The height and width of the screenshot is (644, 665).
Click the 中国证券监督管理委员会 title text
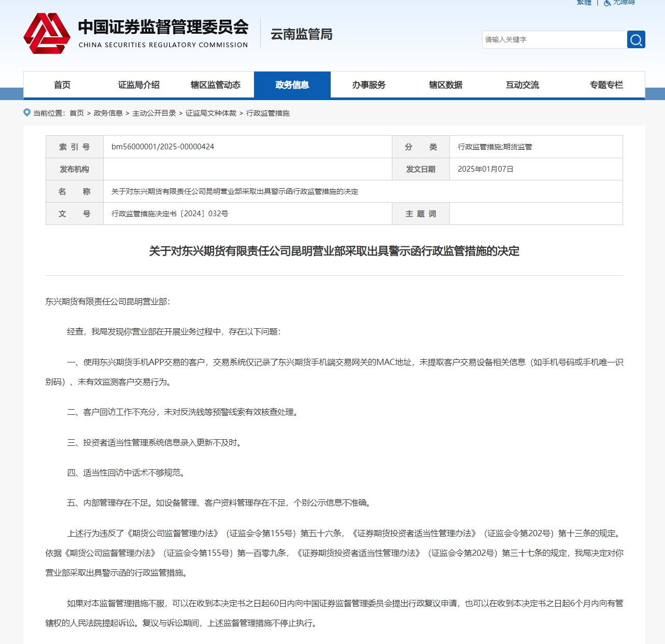coord(163,27)
